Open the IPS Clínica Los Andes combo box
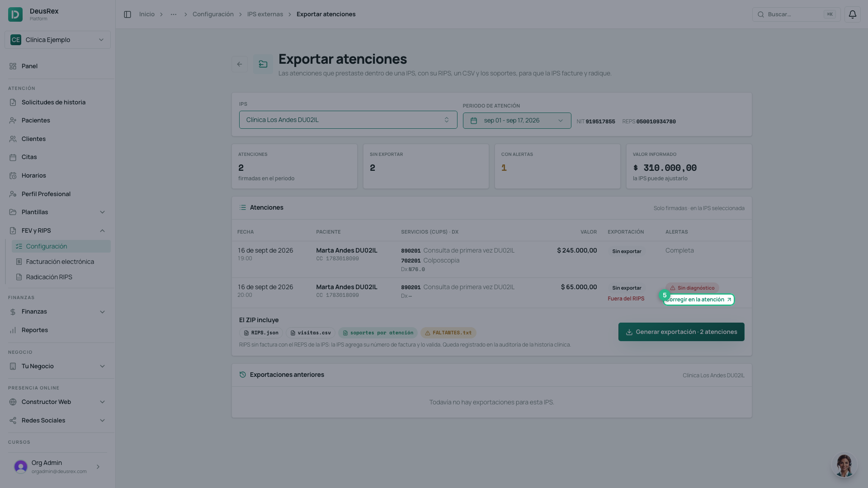 click(x=348, y=120)
